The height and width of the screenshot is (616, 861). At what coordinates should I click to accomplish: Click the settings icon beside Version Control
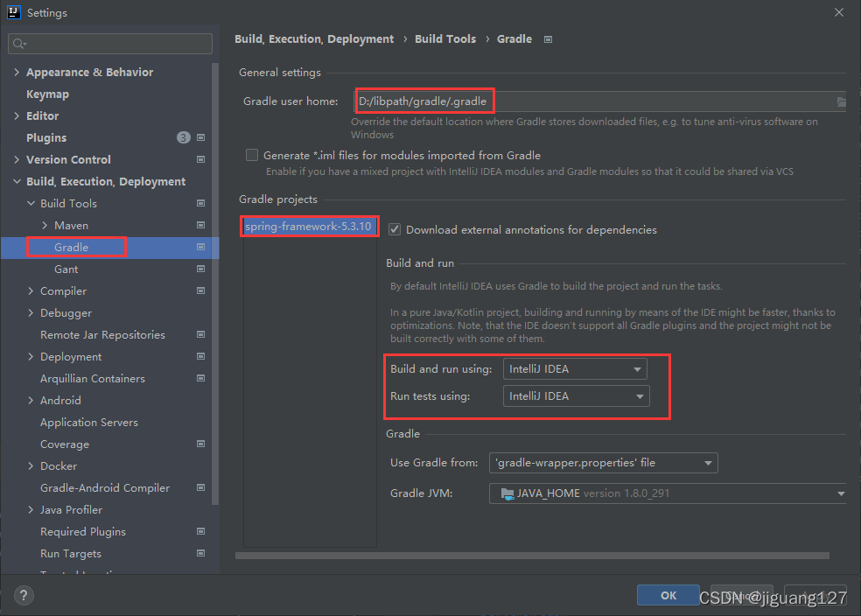pyautogui.click(x=200, y=159)
